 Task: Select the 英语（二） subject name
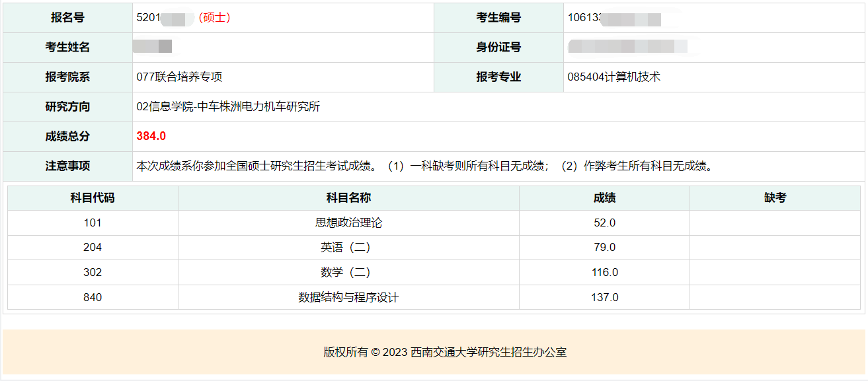348,248
